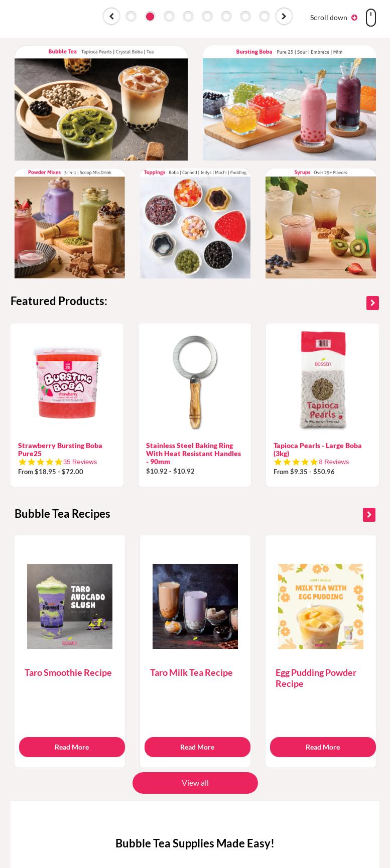The width and height of the screenshot is (390, 868).
Task: Open Egg Pudding Powder Recipe title link
Action: (x=316, y=678)
